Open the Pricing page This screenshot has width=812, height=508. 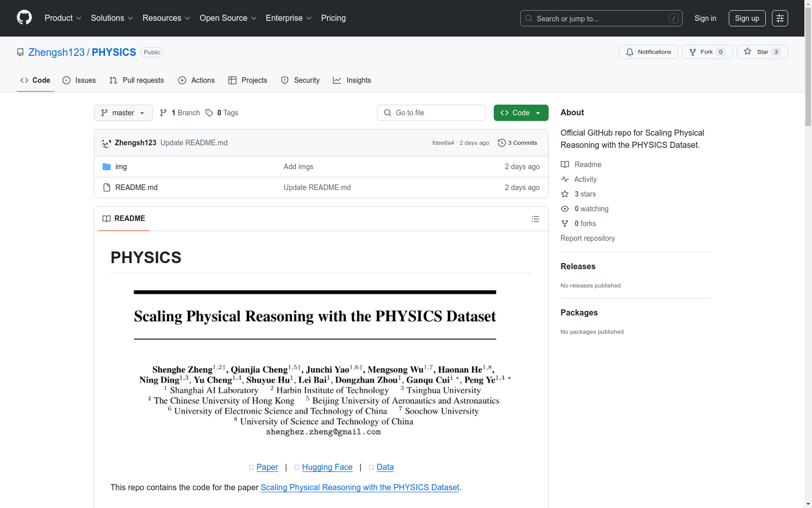(333, 18)
